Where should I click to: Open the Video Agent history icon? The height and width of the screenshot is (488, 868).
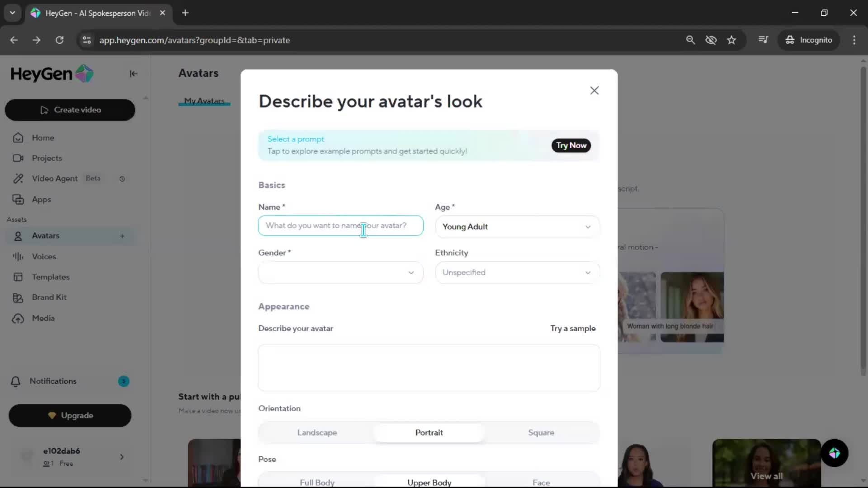(x=122, y=179)
